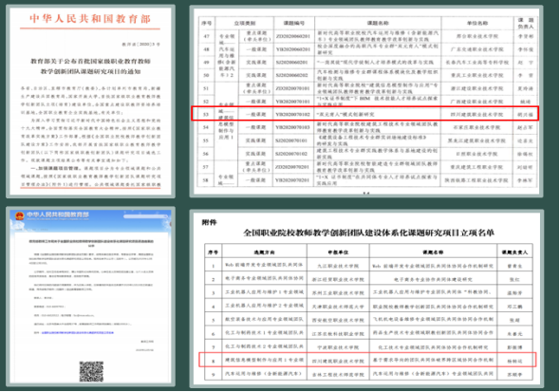This screenshot has width=560, height=392.
Task: Click the notice title in the red-header document
Action: coord(90,66)
